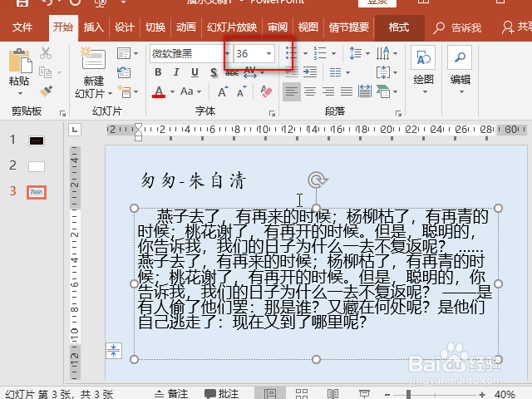Click the Paste clipboard icon
532x399 pixels.
click(x=20, y=62)
